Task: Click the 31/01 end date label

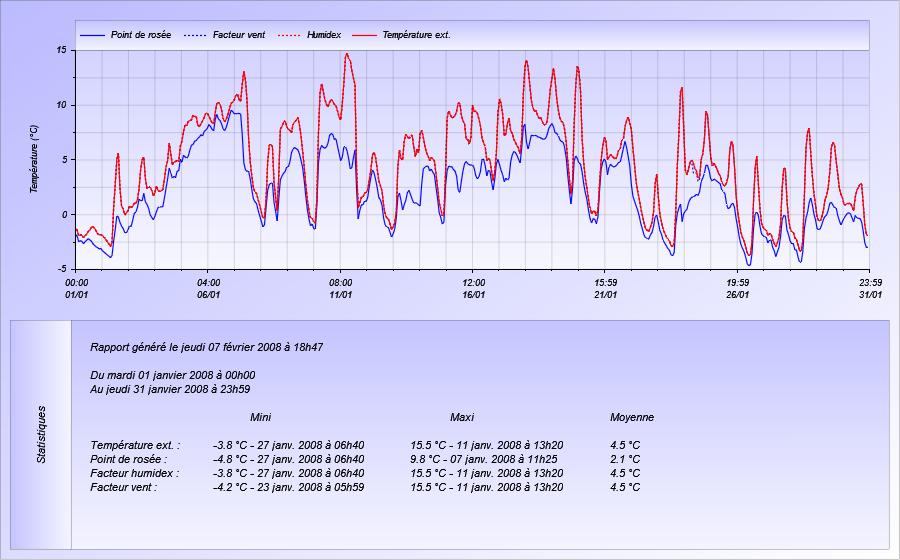Action: [x=871, y=294]
